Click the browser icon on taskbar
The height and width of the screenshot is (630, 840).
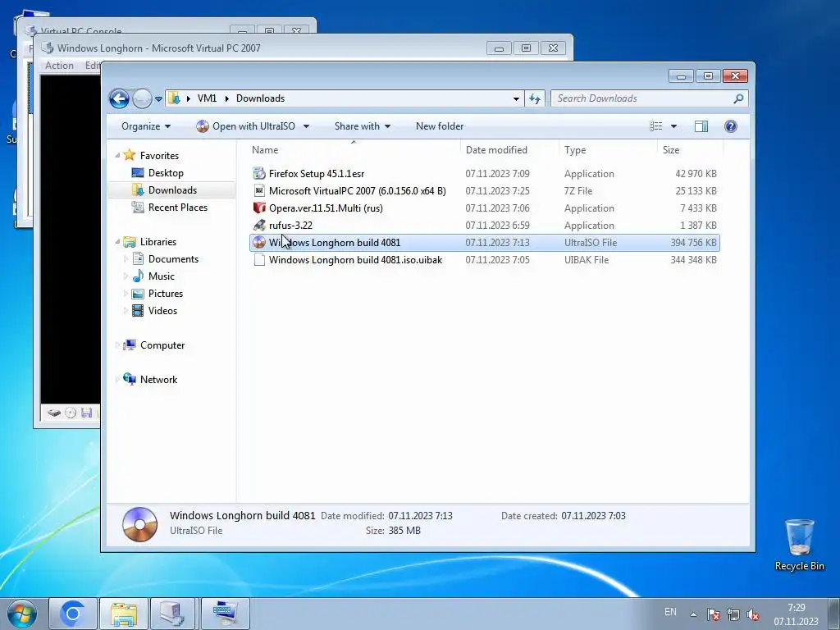(73, 614)
